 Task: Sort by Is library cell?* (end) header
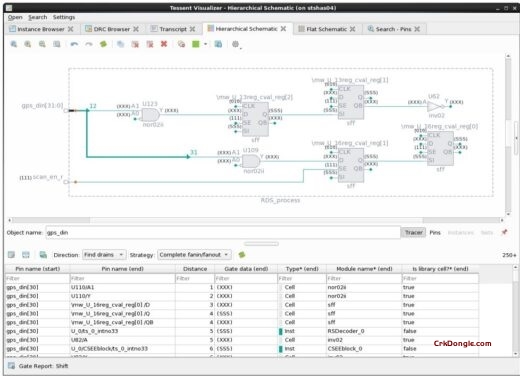(x=440, y=269)
